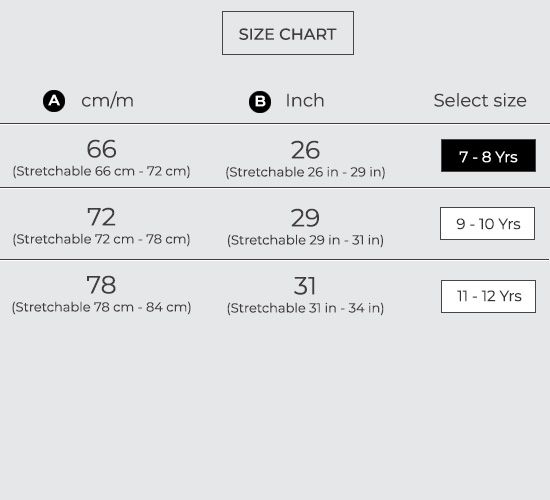Viewport: 550px width, 500px height.
Task: Click Stretchable 78 cm - 84 cm note
Action: tap(101, 307)
